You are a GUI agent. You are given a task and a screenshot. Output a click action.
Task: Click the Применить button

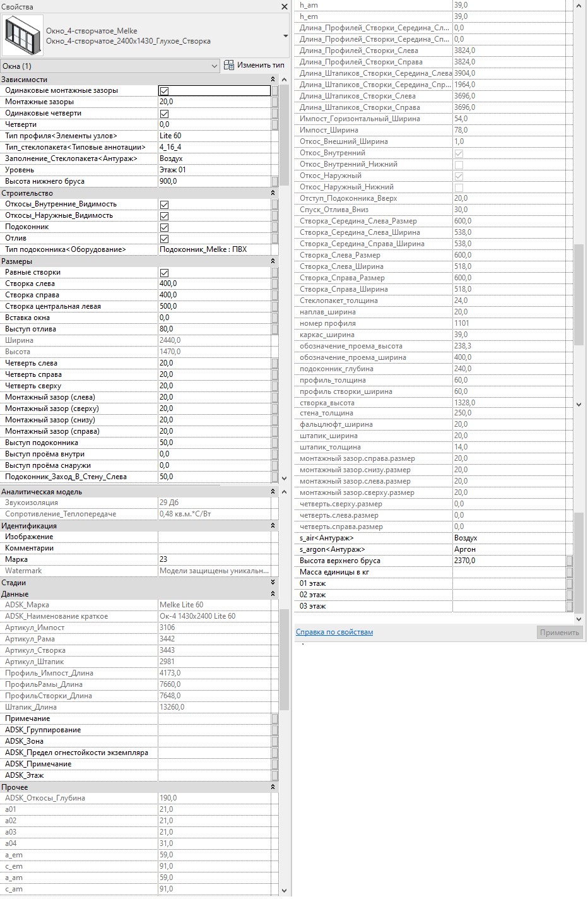(559, 633)
